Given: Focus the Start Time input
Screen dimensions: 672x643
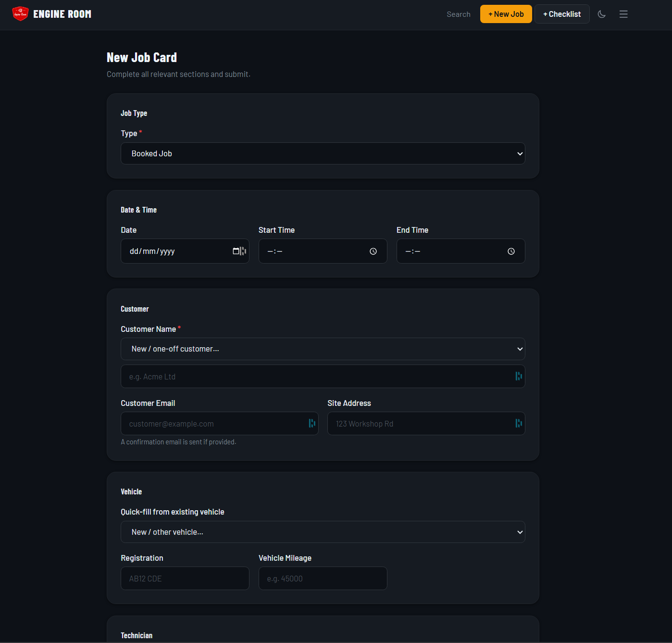Looking at the screenshot, I should (323, 251).
